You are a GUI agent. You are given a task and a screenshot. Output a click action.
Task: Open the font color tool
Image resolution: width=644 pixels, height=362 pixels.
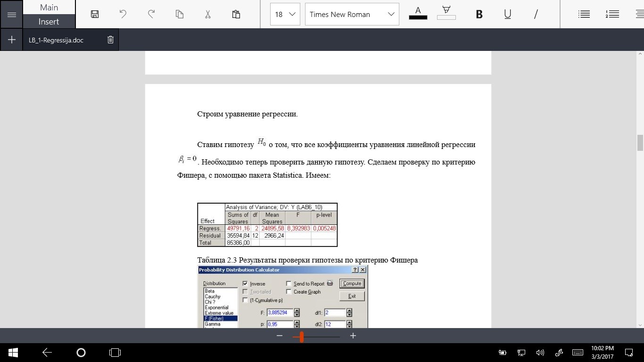418,14
